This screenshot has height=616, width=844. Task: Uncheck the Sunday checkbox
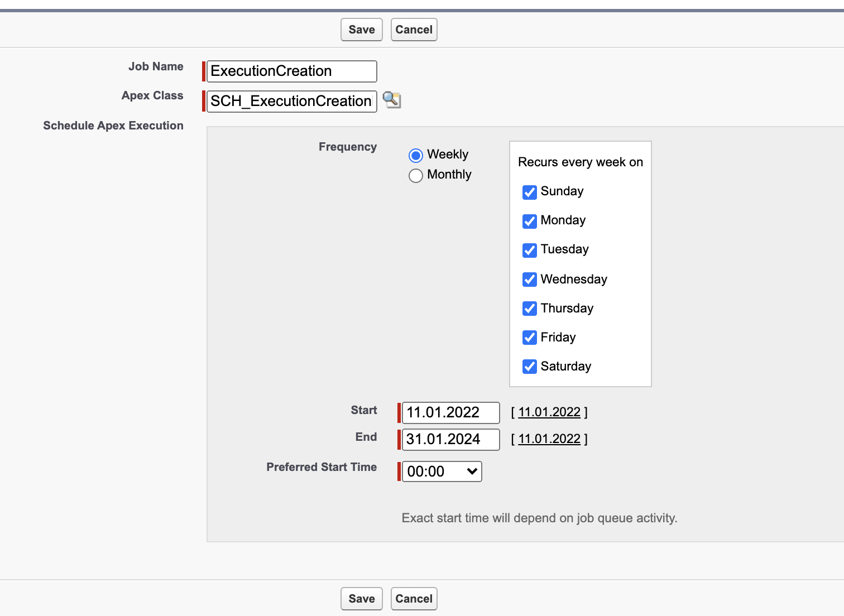[529, 192]
